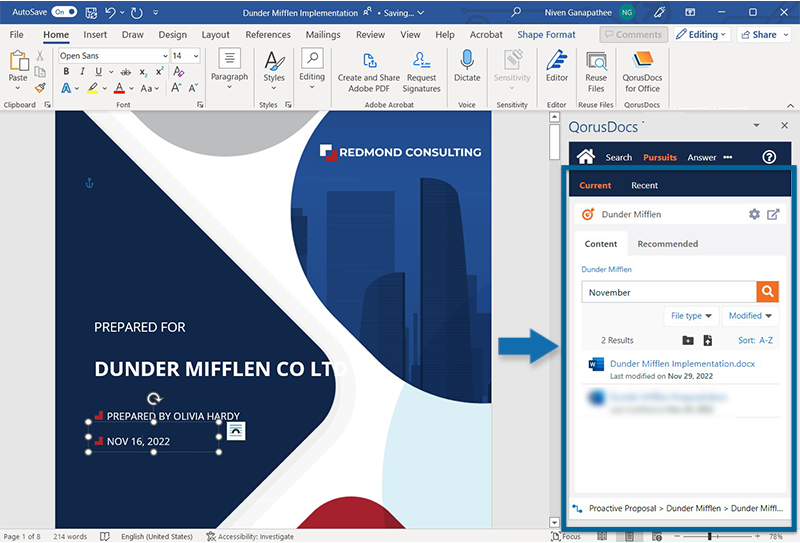Open the Editing mode dropdown
Image resolution: width=800 pixels, height=543 pixels.
click(x=702, y=35)
